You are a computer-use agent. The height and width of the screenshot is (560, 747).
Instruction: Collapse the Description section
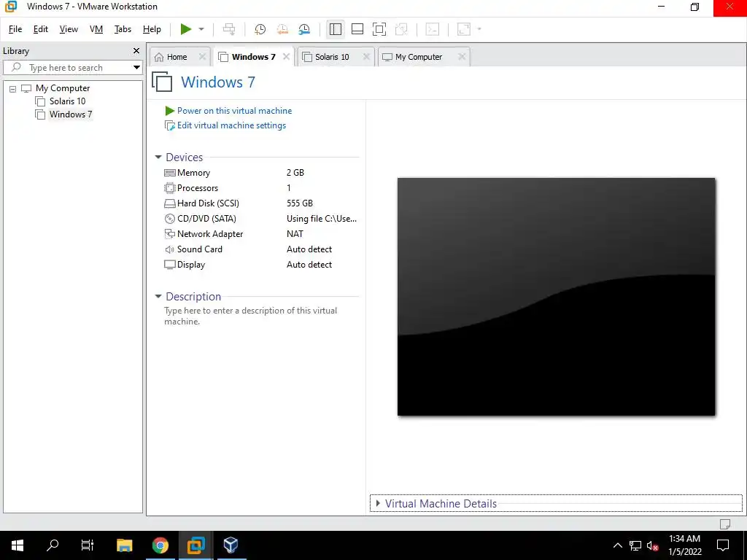pos(158,296)
